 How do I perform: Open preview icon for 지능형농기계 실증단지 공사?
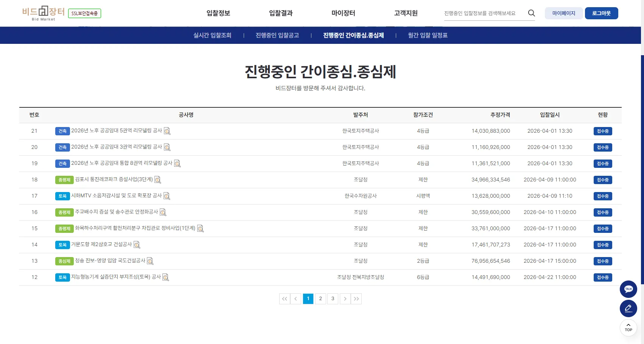coord(166,277)
